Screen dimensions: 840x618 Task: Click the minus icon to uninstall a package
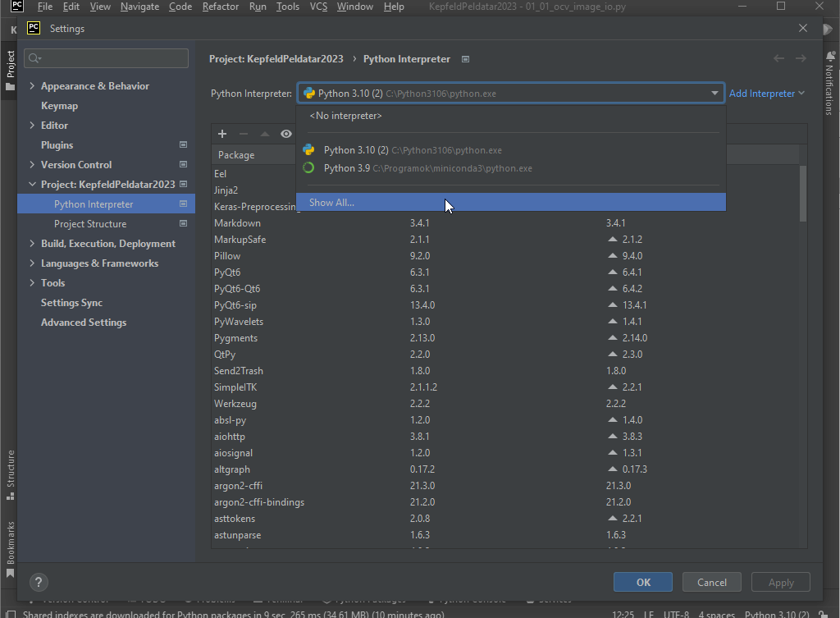pos(243,134)
